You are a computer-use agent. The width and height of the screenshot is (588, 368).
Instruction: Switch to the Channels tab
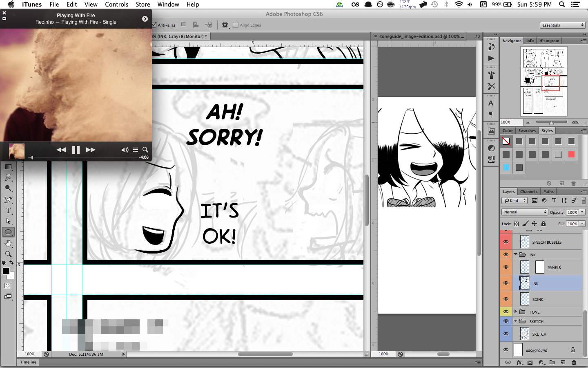pos(529,191)
